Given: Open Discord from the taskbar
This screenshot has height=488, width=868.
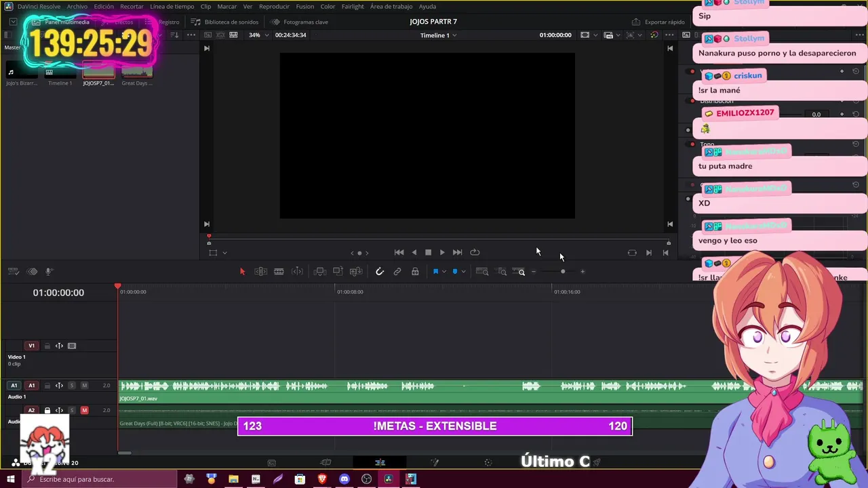Looking at the screenshot, I should pyautogui.click(x=344, y=479).
